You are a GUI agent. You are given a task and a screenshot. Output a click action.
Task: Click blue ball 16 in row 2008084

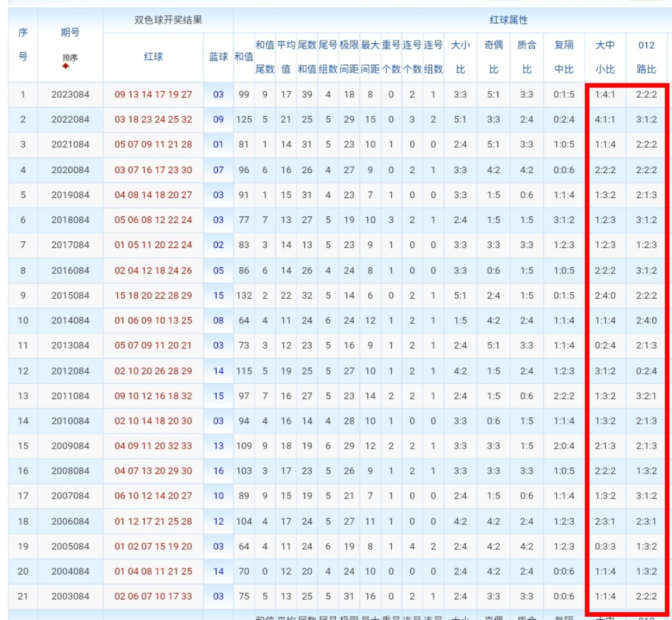click(x=218, y=471)
